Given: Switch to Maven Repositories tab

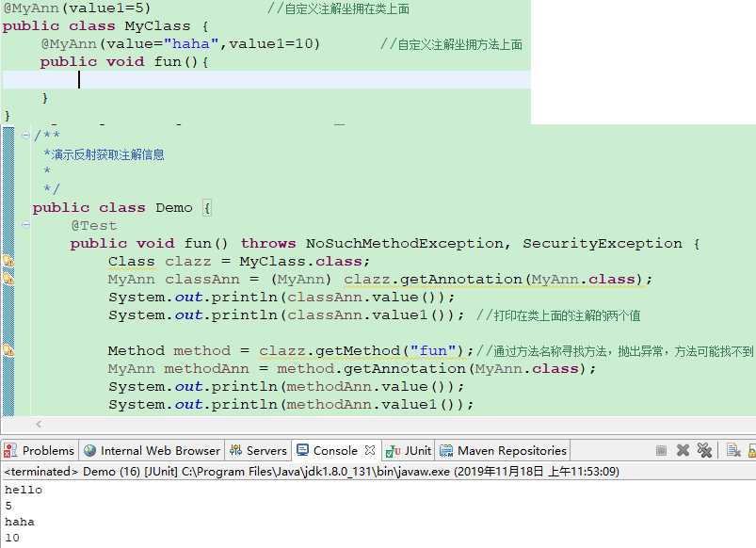Looking at the screenshot, I should tap(503, 451).
